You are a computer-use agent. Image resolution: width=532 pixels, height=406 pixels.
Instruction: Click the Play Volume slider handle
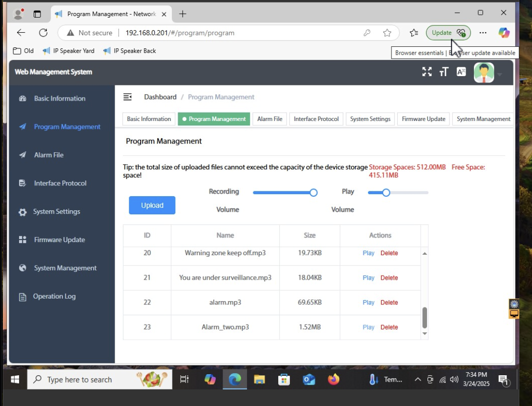tap(386, 193)
